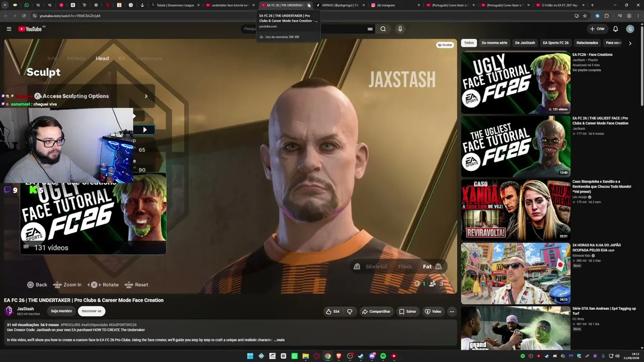Open the EA FC26 Face Creations playlist thumbnail
Image resolution: width=644 pixels, height=362 pixels.
click(516, 82)
